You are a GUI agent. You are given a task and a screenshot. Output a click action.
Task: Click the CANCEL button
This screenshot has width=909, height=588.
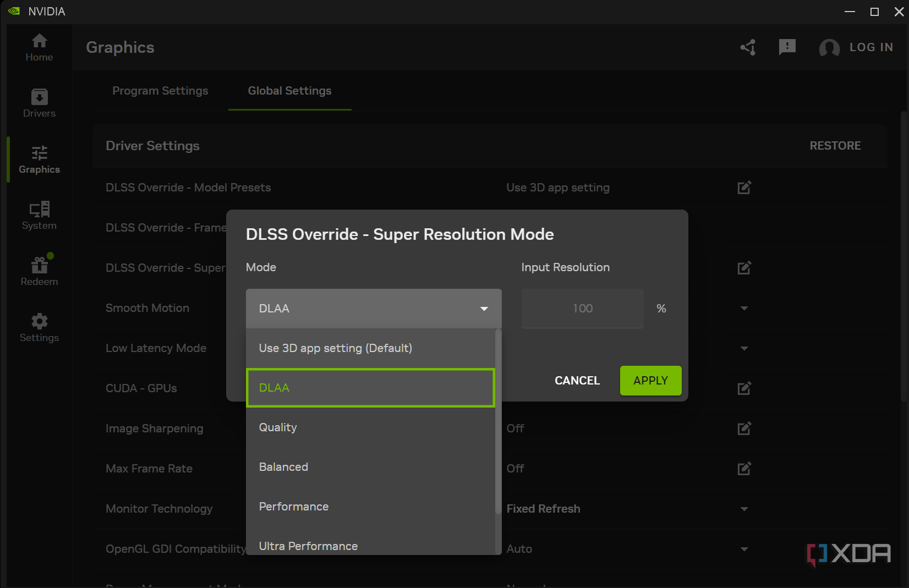click(x=577, y=381)
